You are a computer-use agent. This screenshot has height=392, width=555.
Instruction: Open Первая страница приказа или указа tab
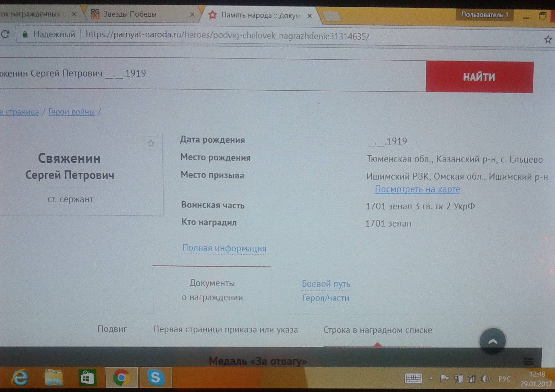(x=225, y=330)
